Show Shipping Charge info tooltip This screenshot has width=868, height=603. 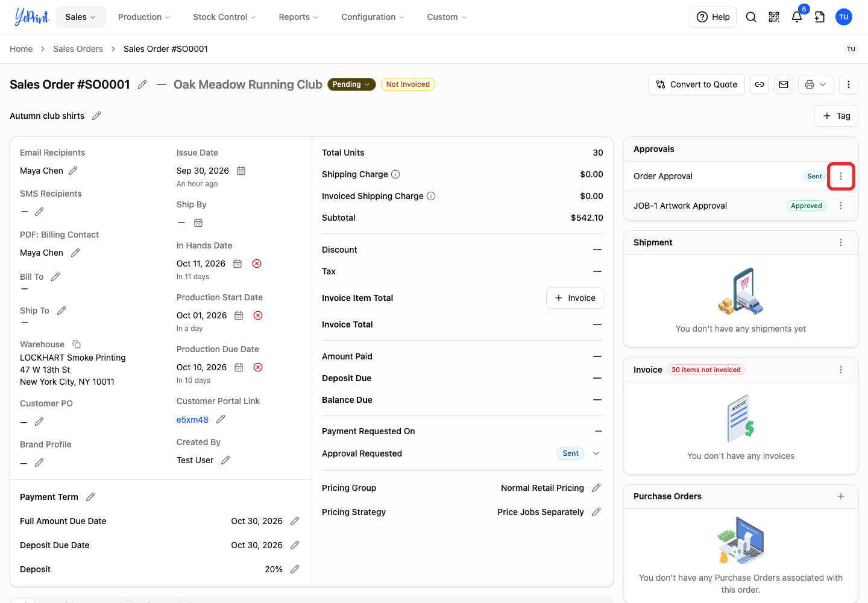pos(395,174)
